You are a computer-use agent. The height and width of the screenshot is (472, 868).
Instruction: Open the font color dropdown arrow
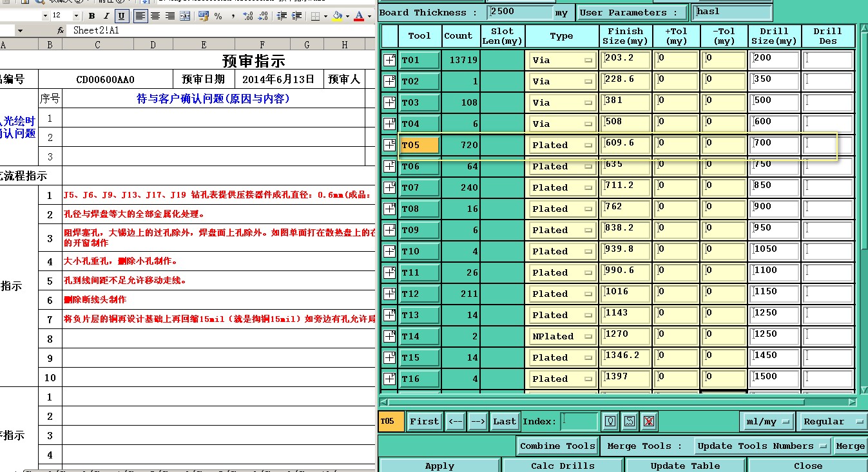(369, 16)
